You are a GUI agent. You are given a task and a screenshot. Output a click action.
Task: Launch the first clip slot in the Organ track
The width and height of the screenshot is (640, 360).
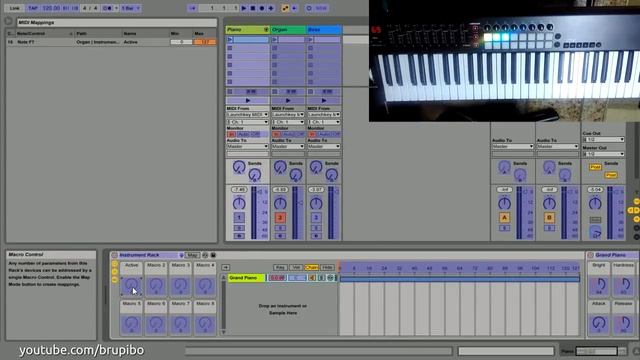275,40
